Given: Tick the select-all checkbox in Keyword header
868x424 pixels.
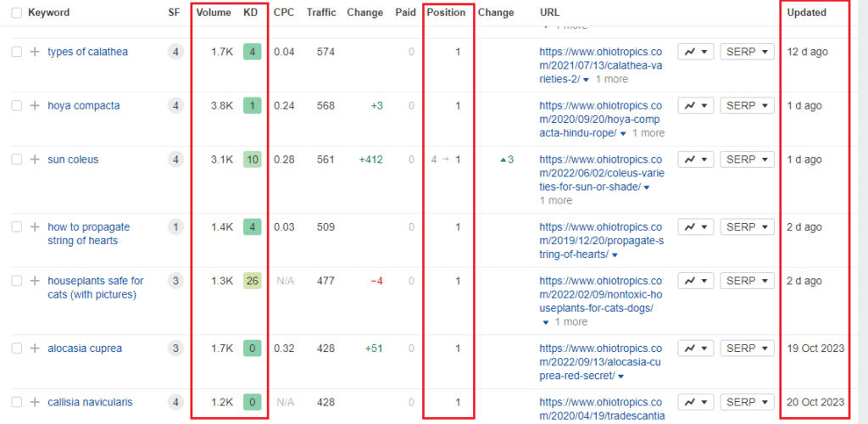Looking at the screenshot, I should [17, 13].
